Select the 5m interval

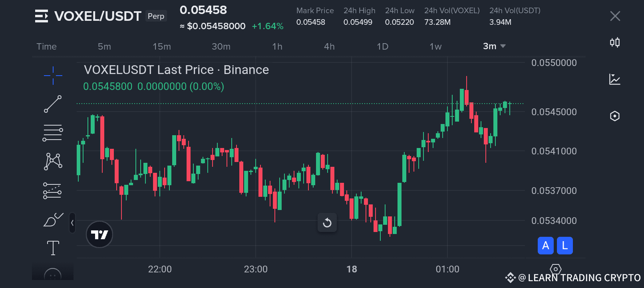(105, 46)
